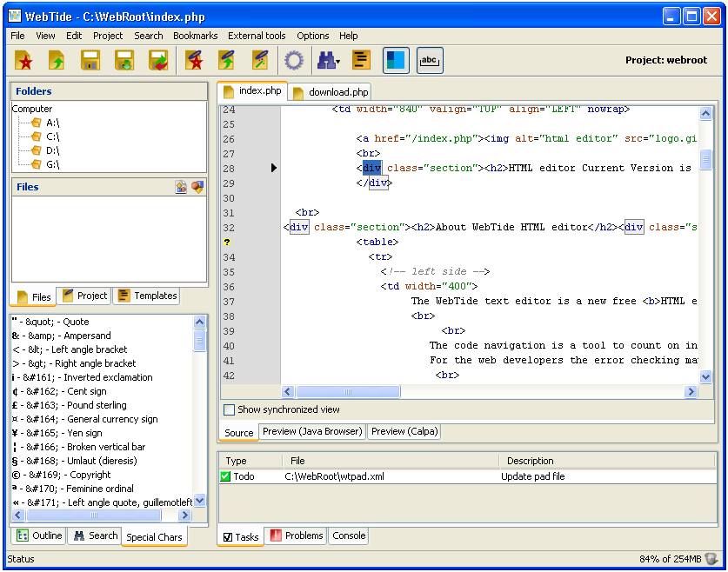Switch to Preview (Calpa) tab
Screen dimensions: 728x572
coord(404,431)
